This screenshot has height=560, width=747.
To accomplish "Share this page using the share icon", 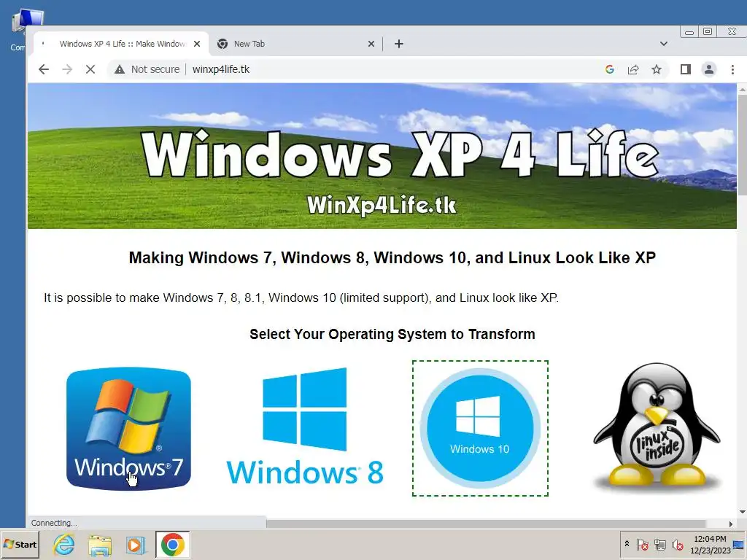I will (x=633, y=69).
